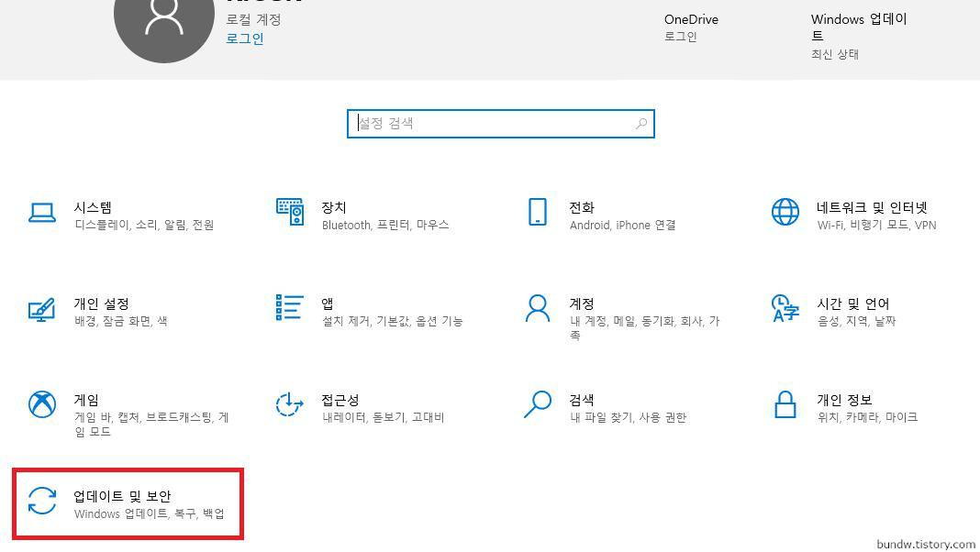Open the 개인 설정 paintbrush icon
Image resolution: width=980 pixels, height=552 pixels.
[x=42, y=309]
